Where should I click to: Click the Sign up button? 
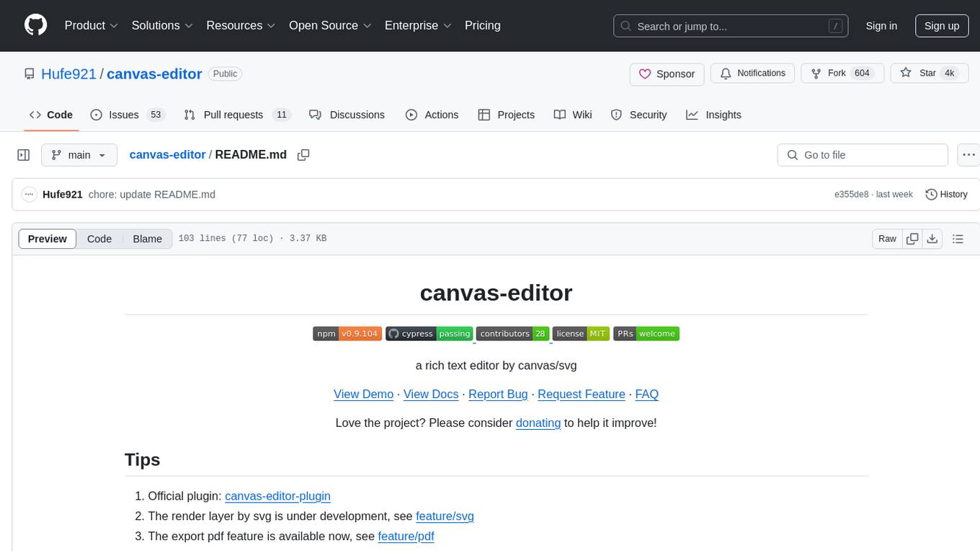(x=942, y=26)
